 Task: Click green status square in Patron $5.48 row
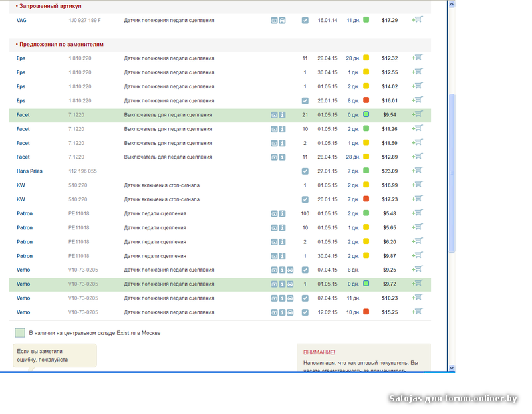pyautogui.click(x=366, y=213)
